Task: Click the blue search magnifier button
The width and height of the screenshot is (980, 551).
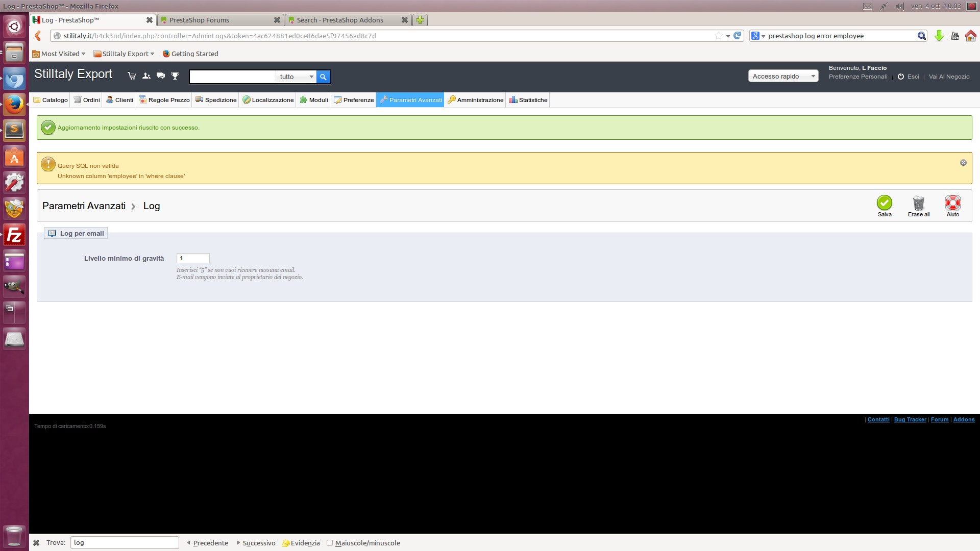Action: click(323, 77)
